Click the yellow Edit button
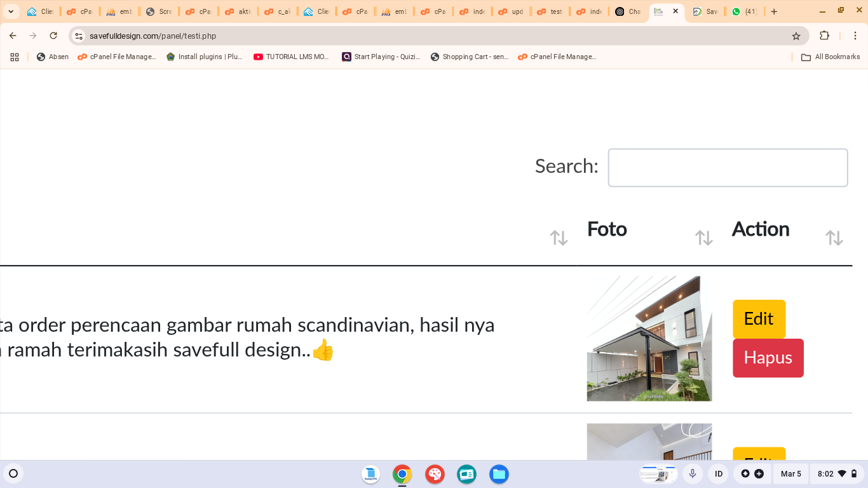 click(759, 319)
